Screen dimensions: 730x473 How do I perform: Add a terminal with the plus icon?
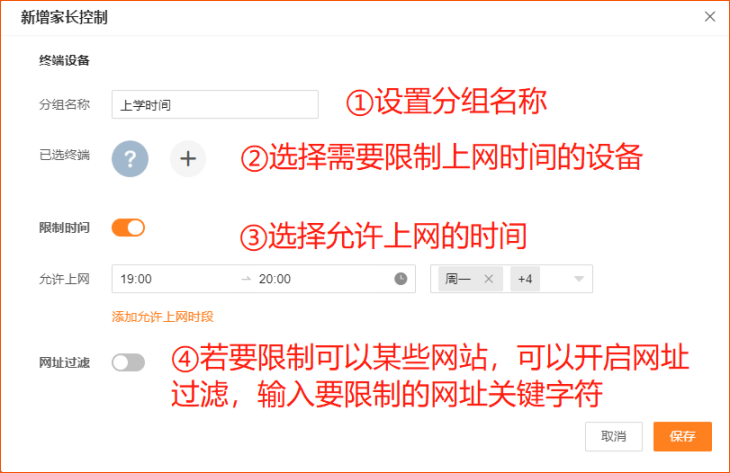(x=188, y=159)
